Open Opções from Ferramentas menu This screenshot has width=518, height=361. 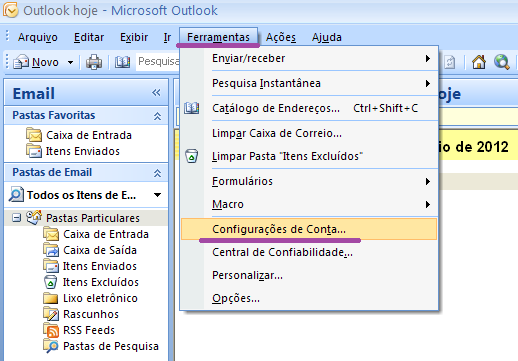(309, 298)
